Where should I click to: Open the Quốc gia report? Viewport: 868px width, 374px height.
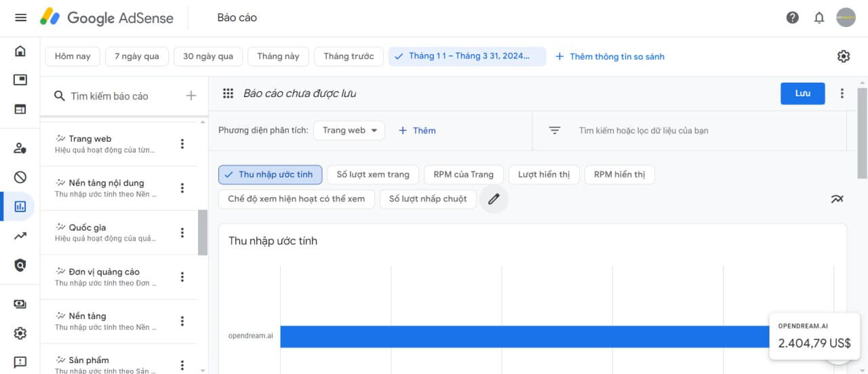(119, 232)
